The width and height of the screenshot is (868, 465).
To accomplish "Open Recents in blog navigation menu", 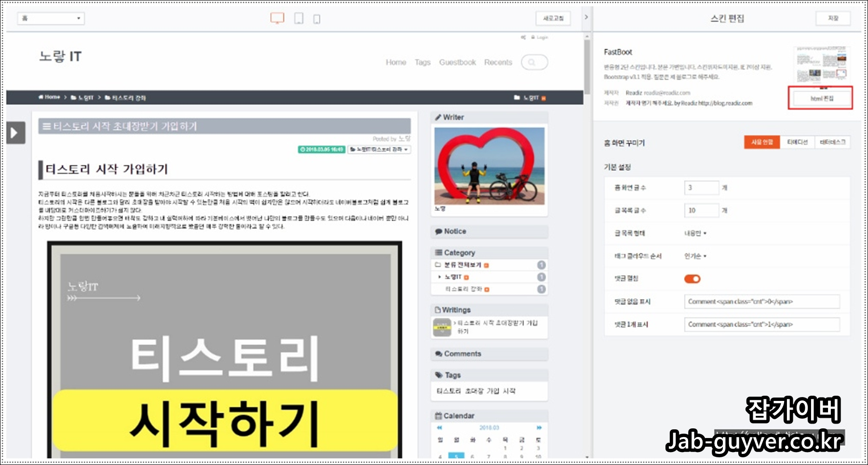I will (x=498, y=62).
